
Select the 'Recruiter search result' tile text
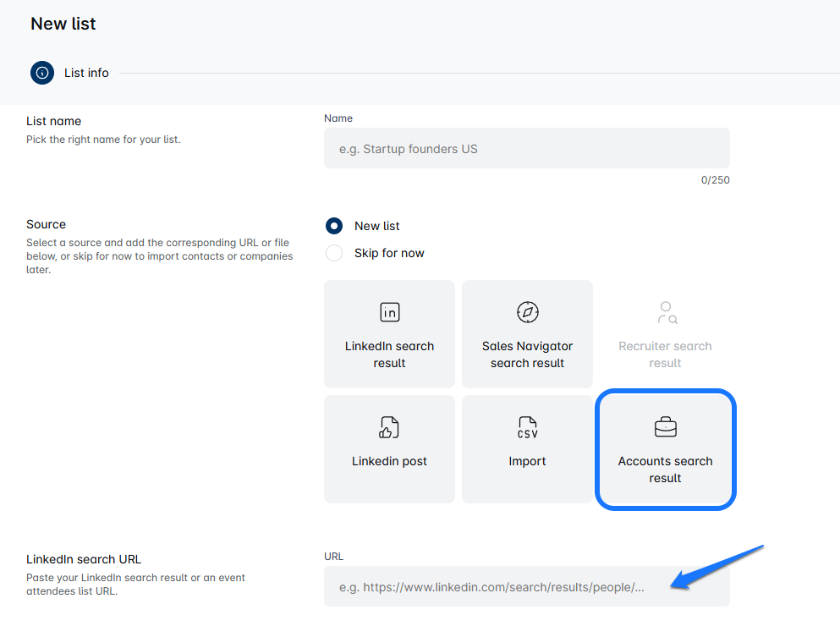pos(665,354)
